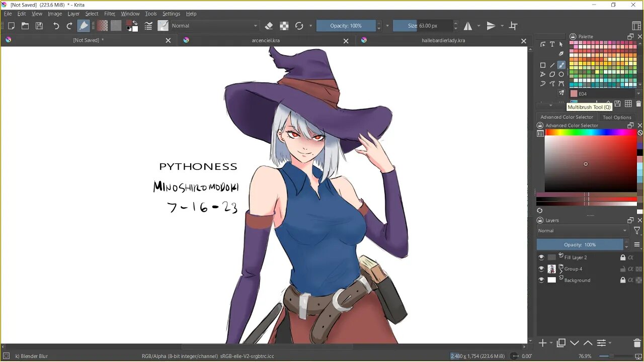Add a new layer with plus button

[x=542, y=343]
